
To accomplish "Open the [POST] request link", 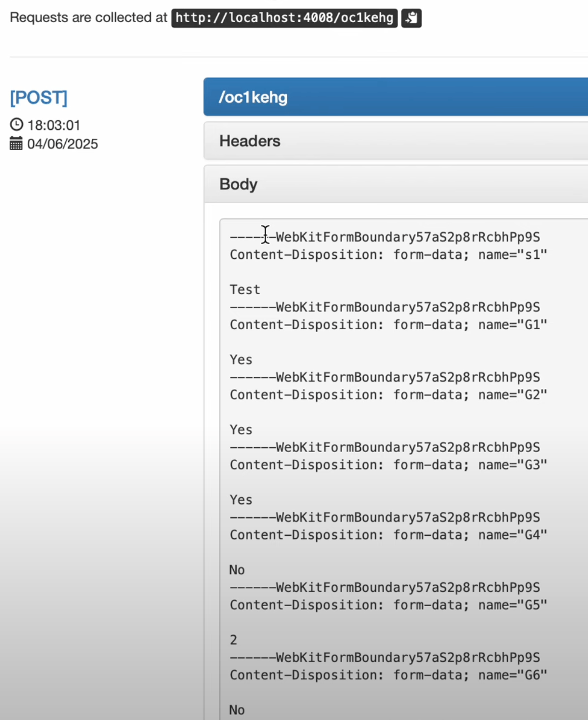I will pyautogui.click(x=38, y=97).
